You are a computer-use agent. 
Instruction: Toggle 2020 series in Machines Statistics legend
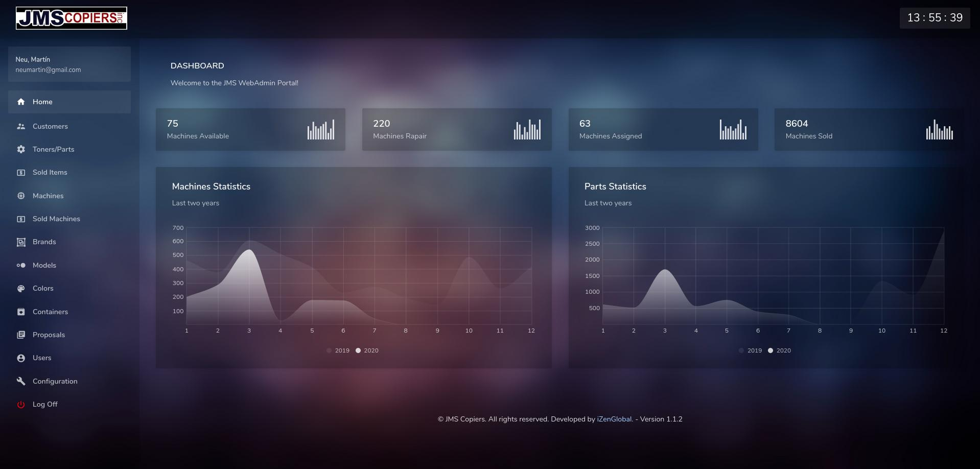[367, 350]
